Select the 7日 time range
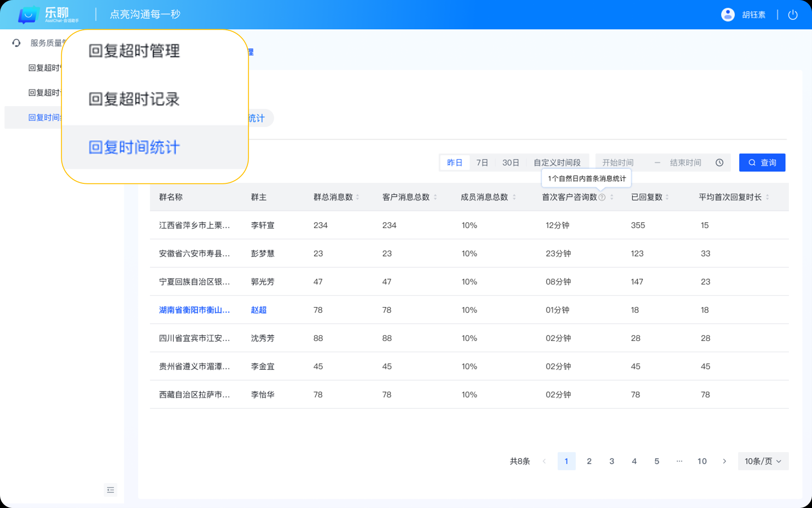The image size is (812, 508). pyautogui.click(x=482, y=163)
